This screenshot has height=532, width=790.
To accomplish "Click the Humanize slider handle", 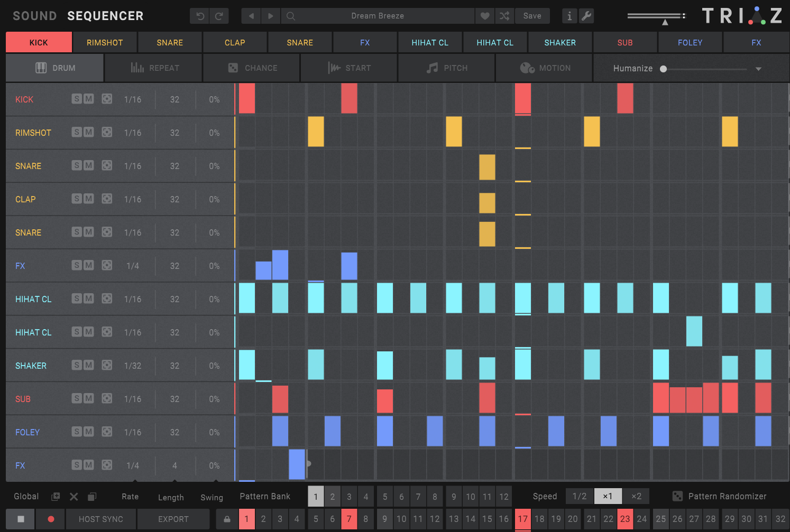I will 663,69.
